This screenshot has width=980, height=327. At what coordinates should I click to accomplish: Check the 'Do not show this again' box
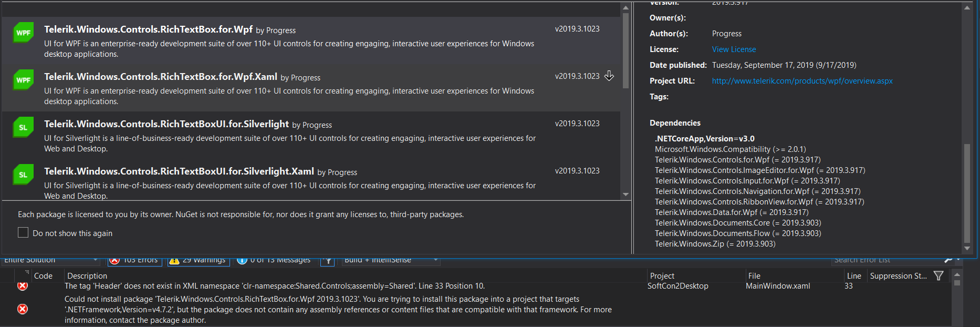pyautogui.click(x=23, y=233)
